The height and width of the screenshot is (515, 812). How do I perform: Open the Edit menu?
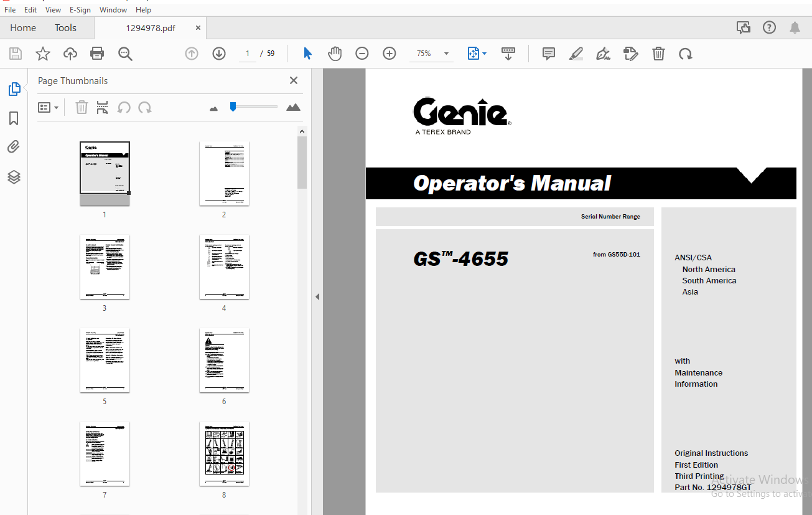pos(30,10)
